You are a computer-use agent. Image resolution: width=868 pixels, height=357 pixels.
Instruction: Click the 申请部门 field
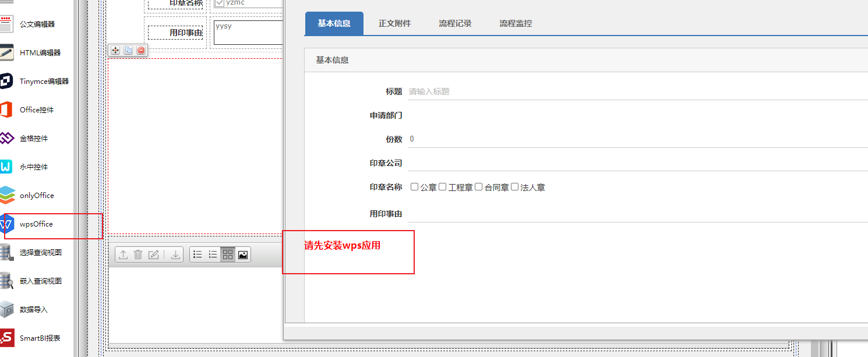tap(638, 115)
